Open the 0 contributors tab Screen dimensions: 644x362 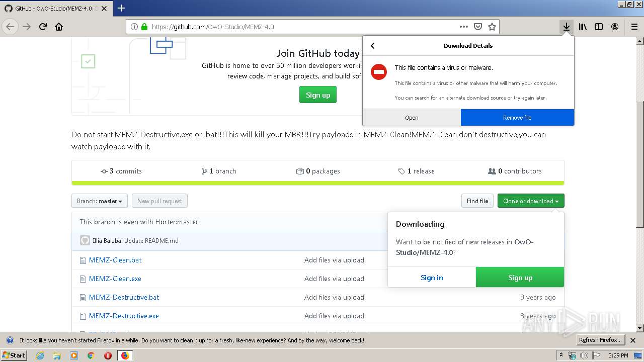click(x=515, y=171)
